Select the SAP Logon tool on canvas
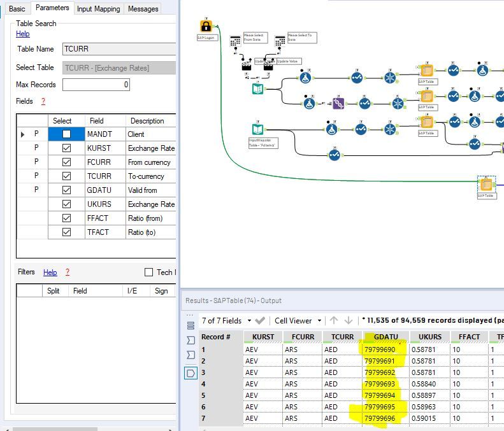The image size is (504, 431). [x=206, y=26]
